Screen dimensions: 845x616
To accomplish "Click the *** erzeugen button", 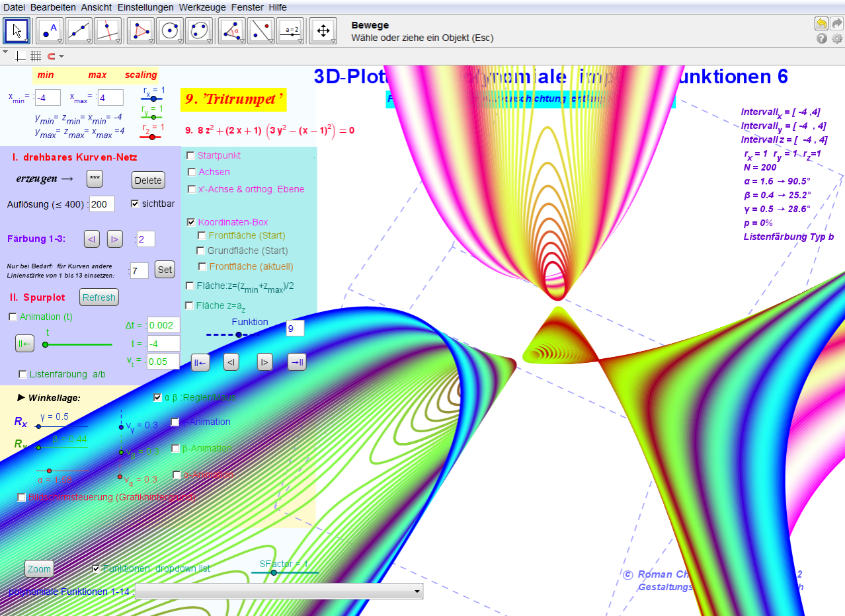I will pos(95,179).
